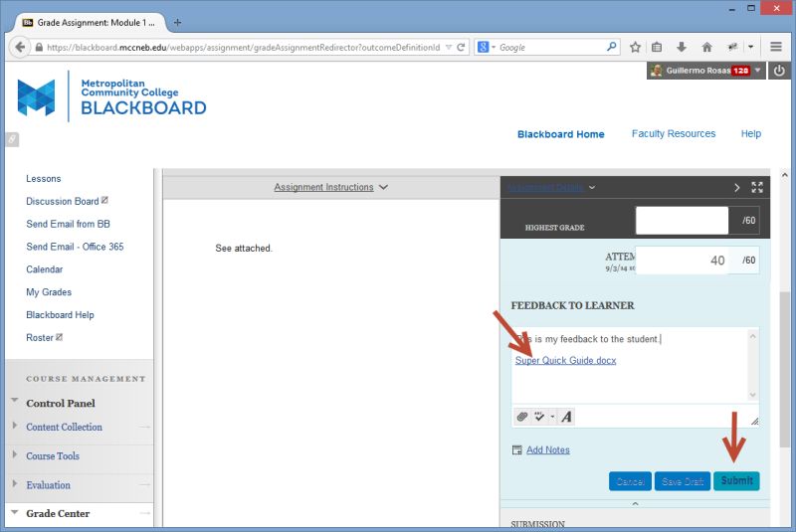The height and width of the screenshot is (532, 796).
Task: Open the Help tab
Action: pyautogui.click(x=751, y=133)
